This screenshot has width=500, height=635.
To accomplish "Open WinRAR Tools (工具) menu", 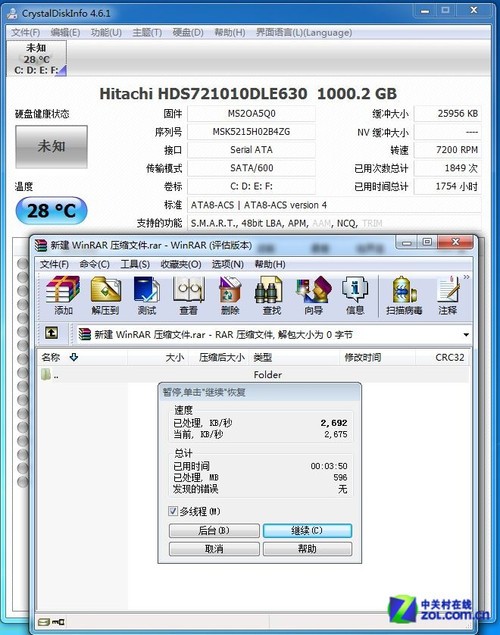I will tap(135, 264).
